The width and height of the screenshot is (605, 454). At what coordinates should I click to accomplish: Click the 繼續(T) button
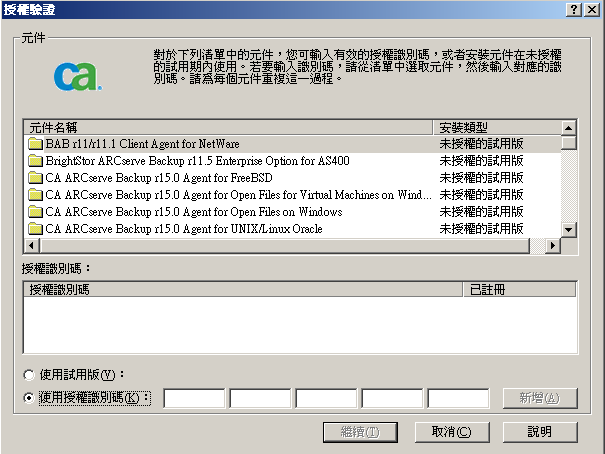tap(360, 432)
